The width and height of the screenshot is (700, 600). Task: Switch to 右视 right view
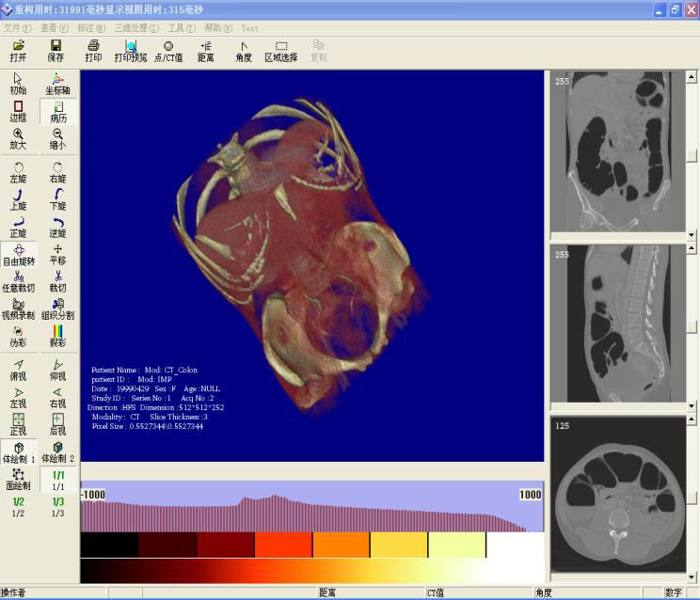pyautogui.click(x=57, y=398)
